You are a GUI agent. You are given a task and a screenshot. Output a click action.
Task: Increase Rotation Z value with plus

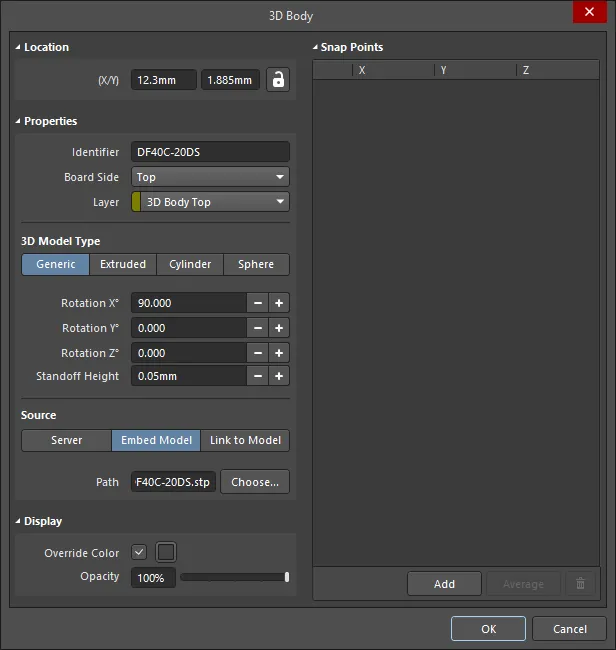tap(279, 353)
